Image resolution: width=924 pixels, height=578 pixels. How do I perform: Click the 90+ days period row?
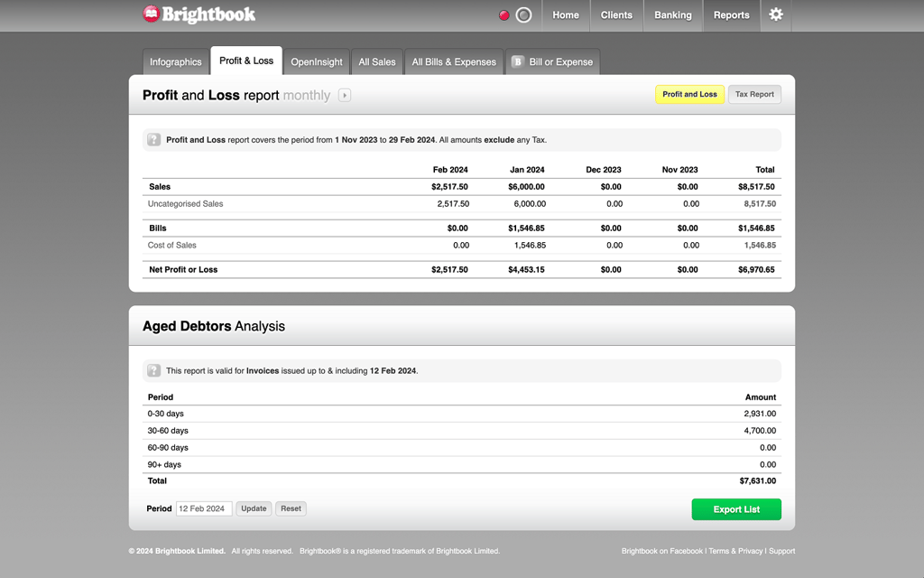[461, 465]
